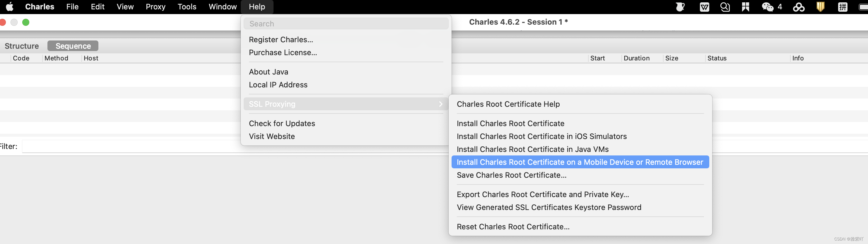Export Charles Root Certificate and Private Key
This screenshot has height=244, width=868.
tap(580, 194)
